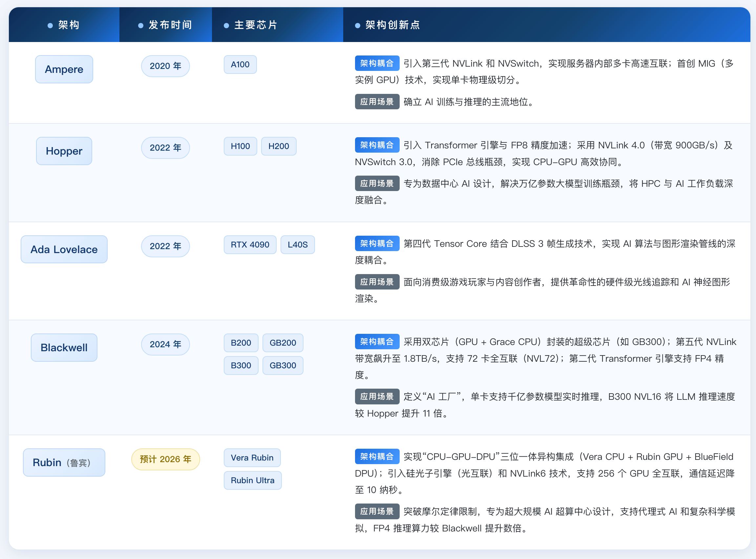756x559 pixels.
Task: Click the 2022 年 pill in Ada Lovelace row
Action: 165,246
